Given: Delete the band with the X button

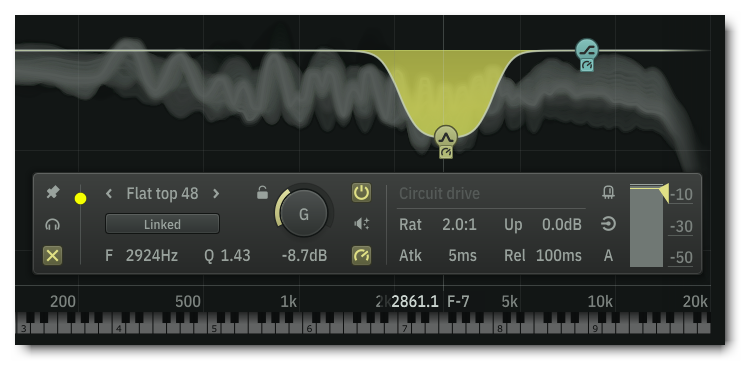Looking at the screenshot, I should [52, 256].
